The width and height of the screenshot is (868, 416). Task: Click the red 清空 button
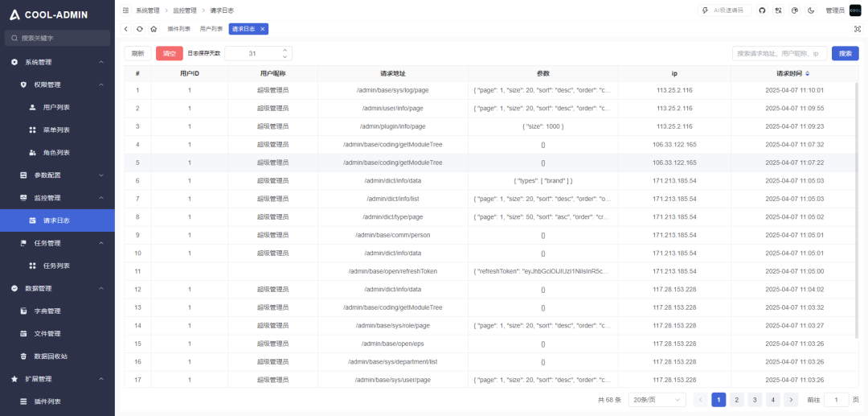coord(170,53)
